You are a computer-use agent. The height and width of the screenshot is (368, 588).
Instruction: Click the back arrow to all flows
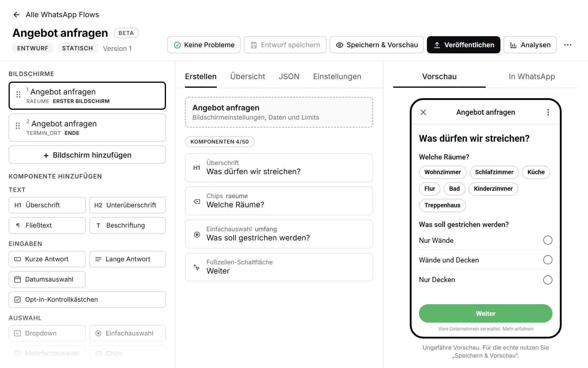coord(17,15)
